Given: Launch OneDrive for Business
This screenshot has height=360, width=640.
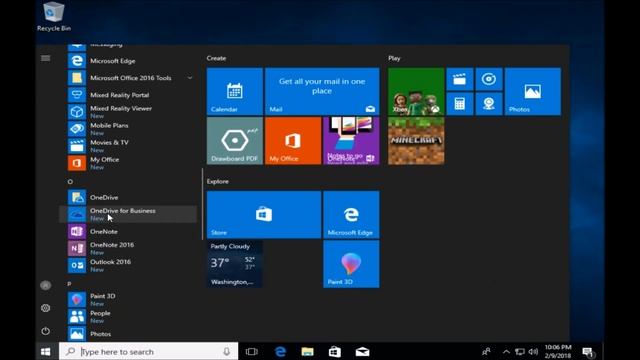Looking at the screenshot, I should (128, 214).
